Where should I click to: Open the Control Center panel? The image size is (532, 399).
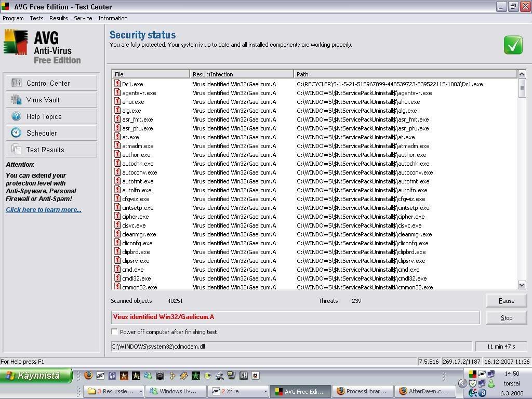pos(51,83)
